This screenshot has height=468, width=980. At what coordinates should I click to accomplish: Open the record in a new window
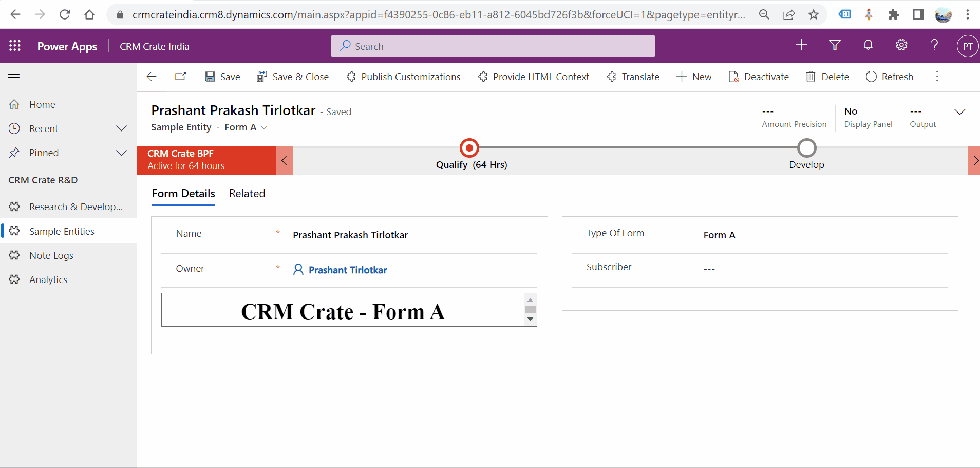[180, 77]
